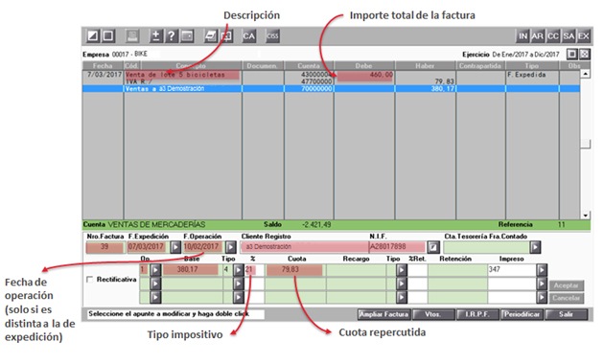The height and width of the screenshot is (364, 604).
Task: Expand the Cta. Tesorería Fra. Contado selector
Action: [535, 247]
